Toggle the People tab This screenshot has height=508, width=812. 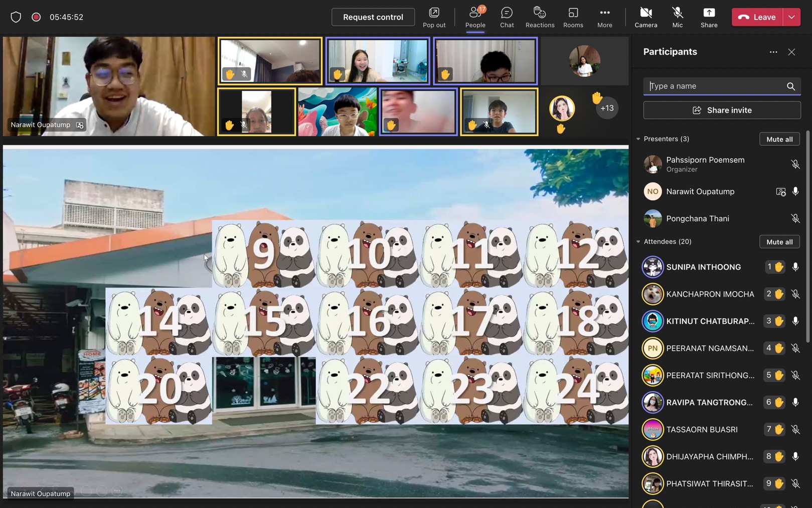(475, 17)
